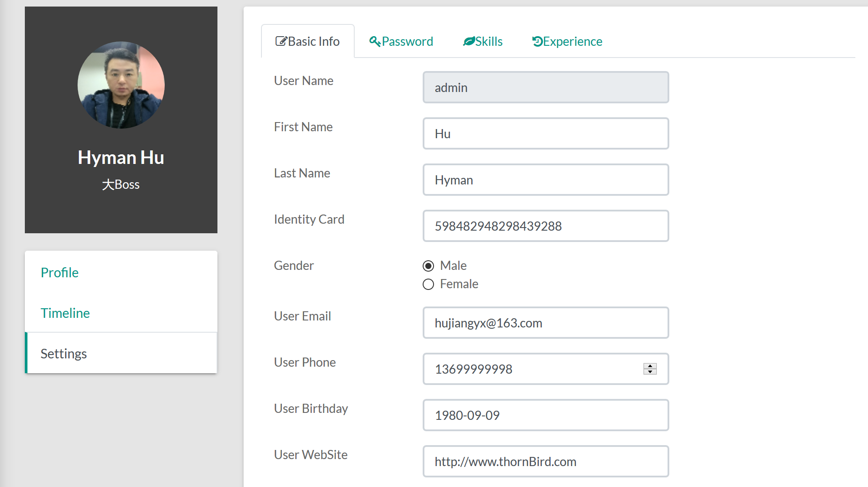Click the edit icon on Basic Info tab
The width and height of the screenshot is (868, 487).
click(281, 41)
